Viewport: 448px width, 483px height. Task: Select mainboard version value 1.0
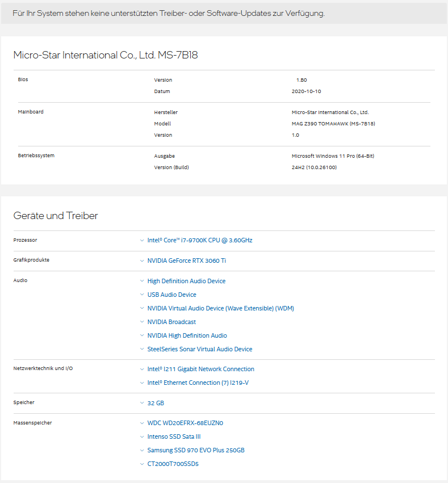(295, 135)
